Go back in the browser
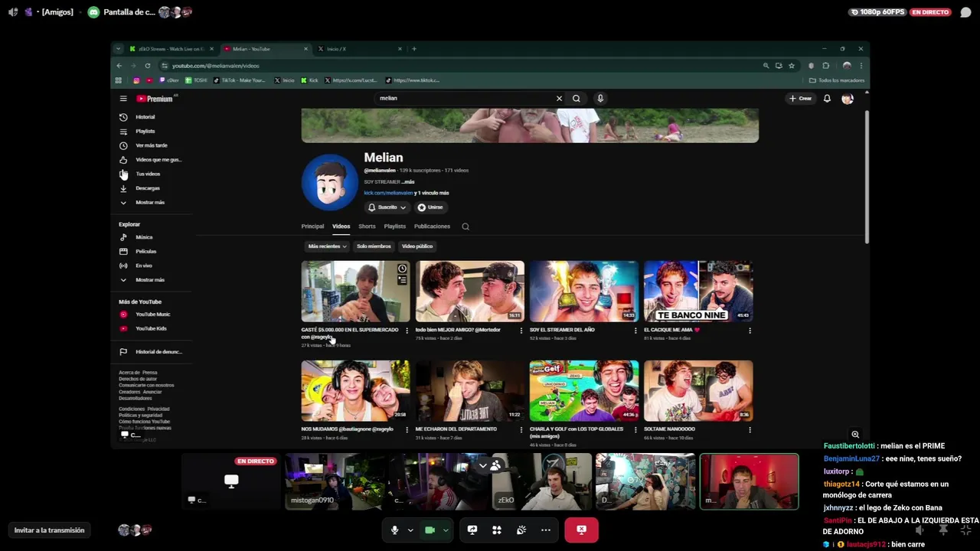 pyautogui.click(x=119, y=66)
